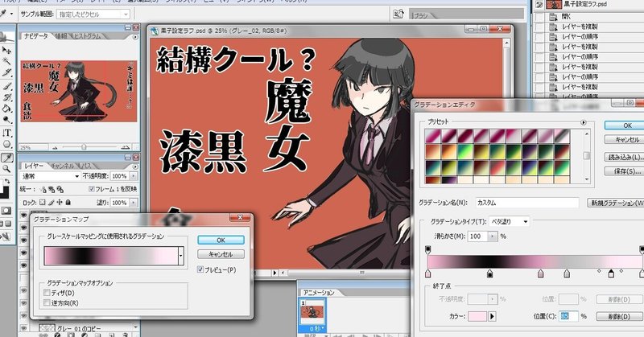Click lock position icon in Layers
Viewport: 644px width, 337px height.
[60, 203]
